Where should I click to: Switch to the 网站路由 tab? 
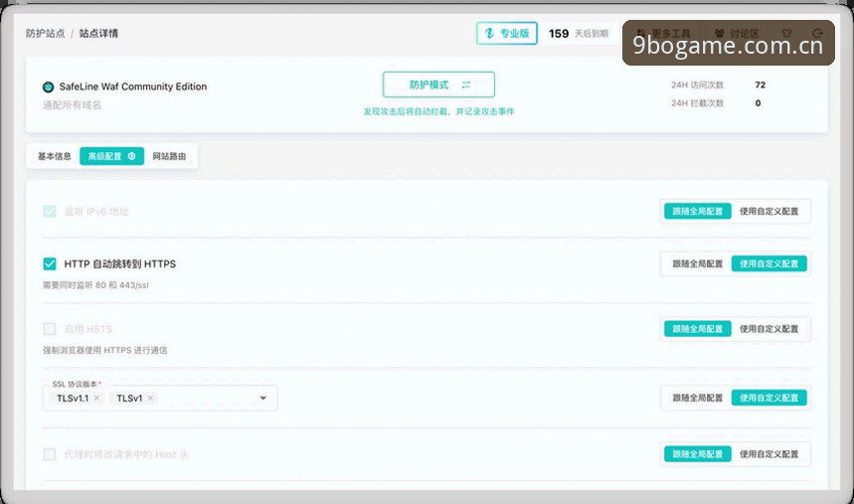[x=169, y=156]
